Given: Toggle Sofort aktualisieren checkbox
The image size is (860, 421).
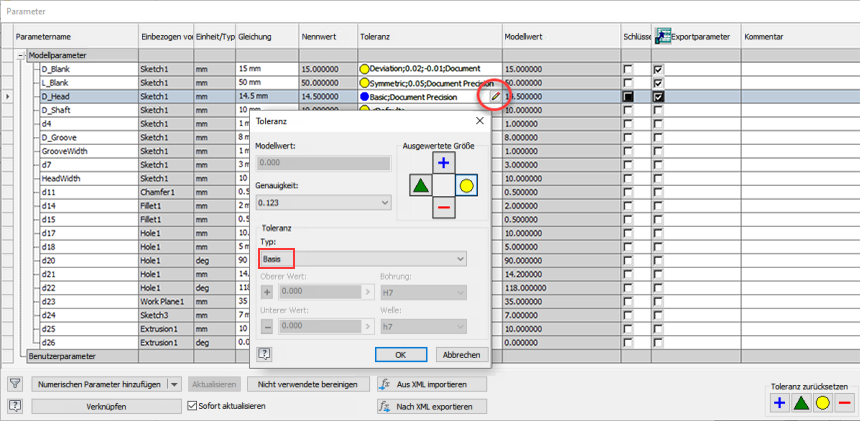Looking at the screenshot, I should [192, 406].
